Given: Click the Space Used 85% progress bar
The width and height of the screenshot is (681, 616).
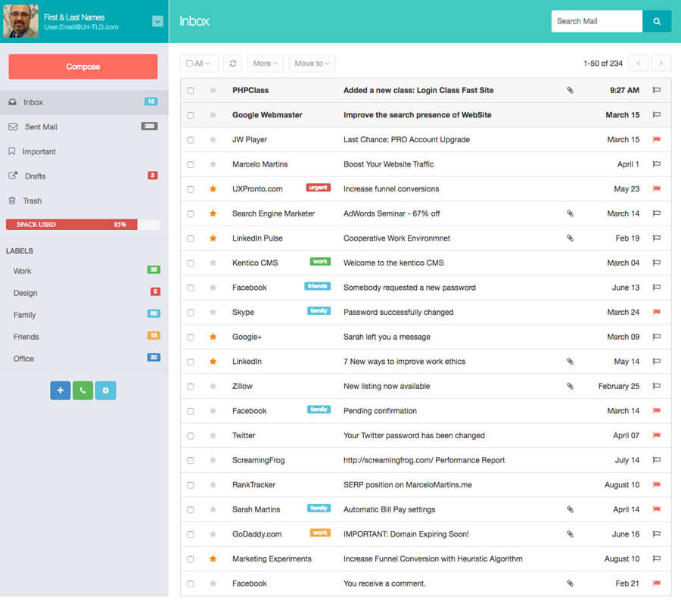Looking at the screenshot, I should pos(83,225).
